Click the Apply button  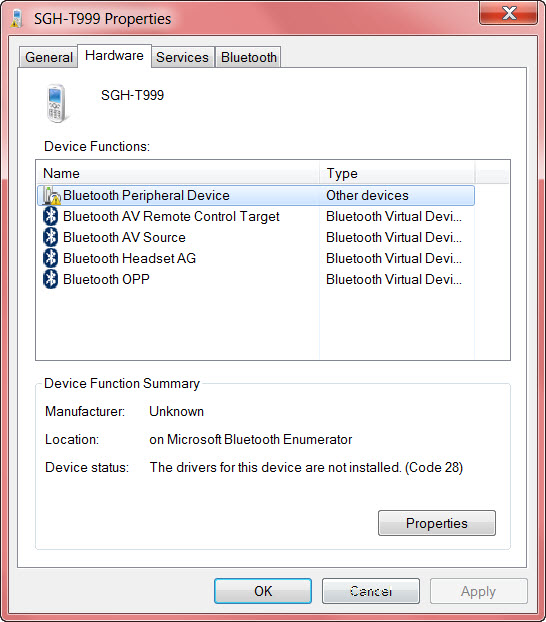coord(479,591)
